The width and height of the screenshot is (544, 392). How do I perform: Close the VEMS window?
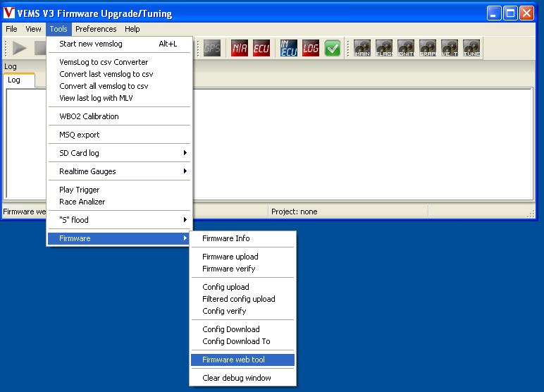pyautogui.click(x=526, y=13)
